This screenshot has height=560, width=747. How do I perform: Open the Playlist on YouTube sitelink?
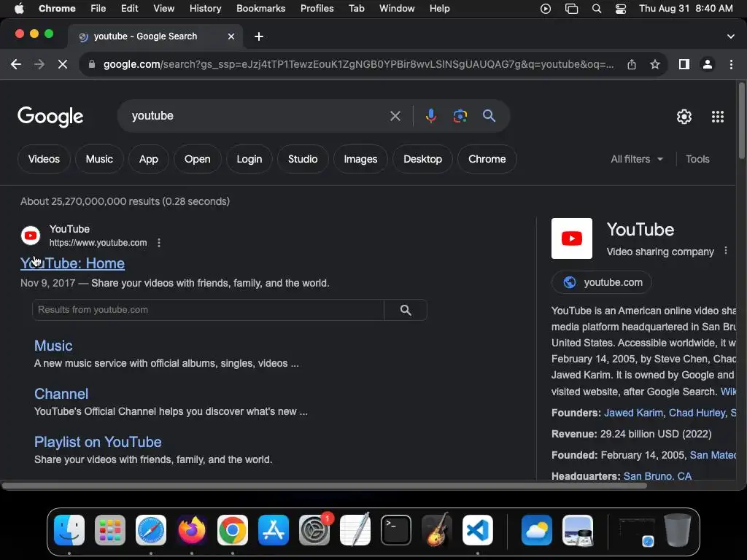click(x=98, y=442)
